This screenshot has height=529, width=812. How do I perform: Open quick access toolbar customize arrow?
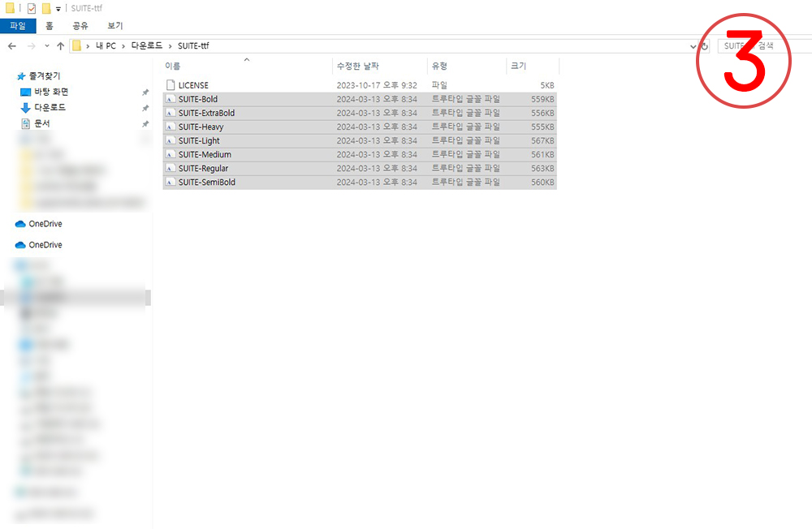[58, 9]
